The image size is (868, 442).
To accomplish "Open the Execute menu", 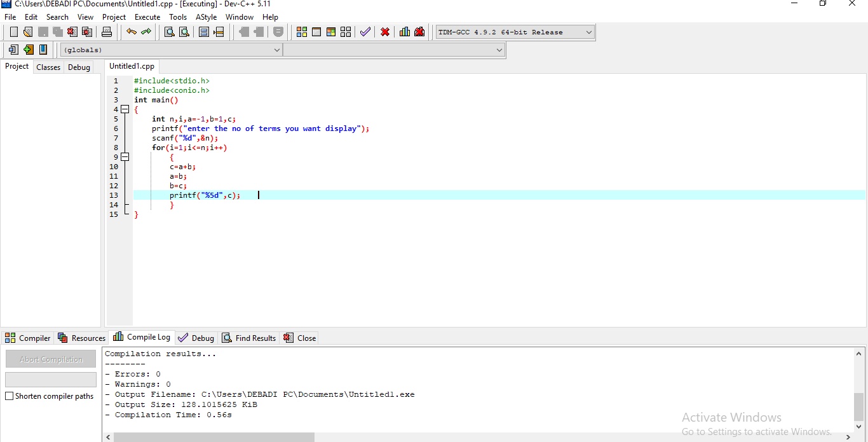I will pyautogui.click(x=147, y=17).
